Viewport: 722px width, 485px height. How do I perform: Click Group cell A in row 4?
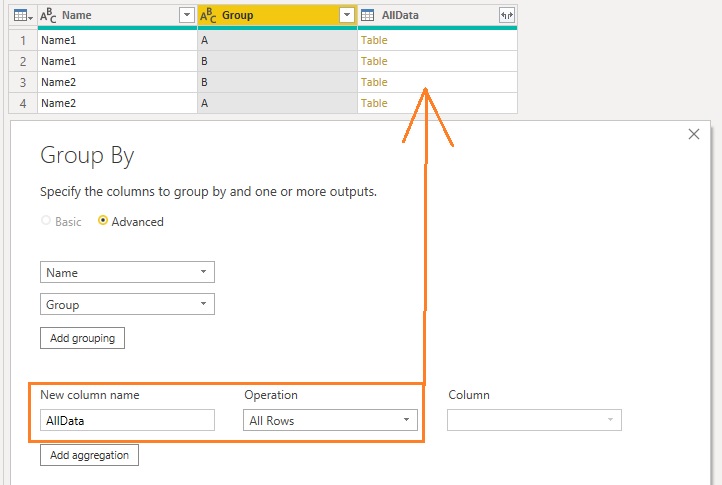click(x=277, y=103)
